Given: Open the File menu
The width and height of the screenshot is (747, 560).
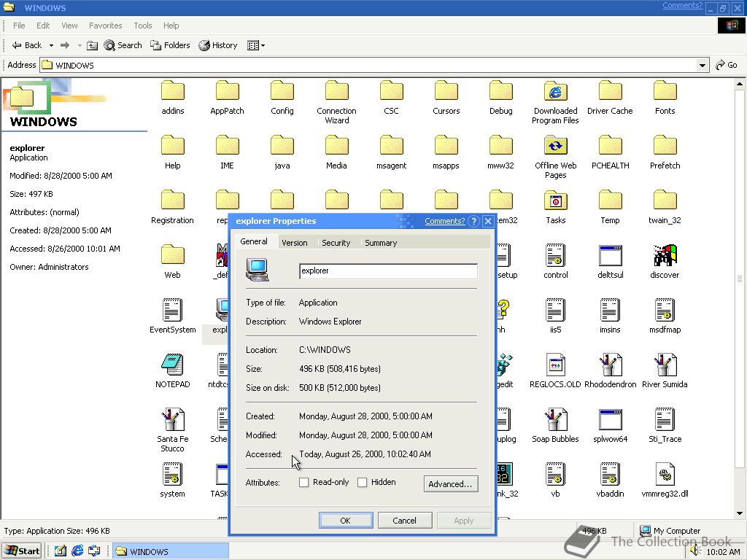Looking at the screenshot, I should click(19, 26).
